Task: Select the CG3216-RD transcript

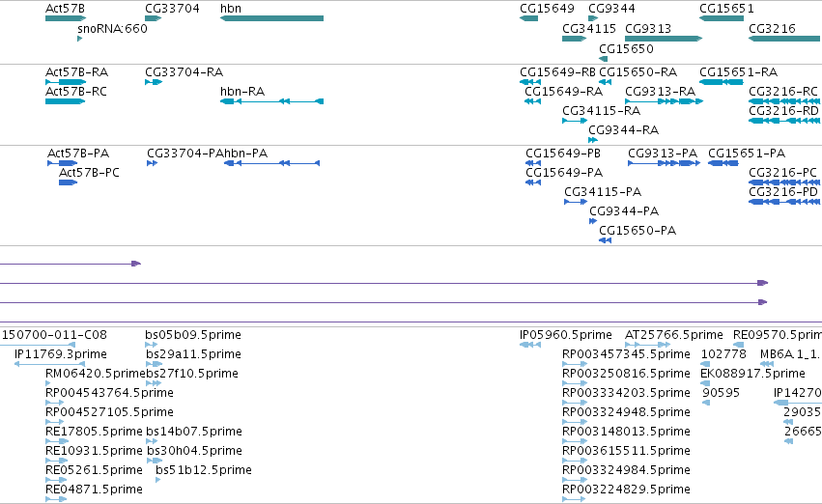Action: [784, 121]
